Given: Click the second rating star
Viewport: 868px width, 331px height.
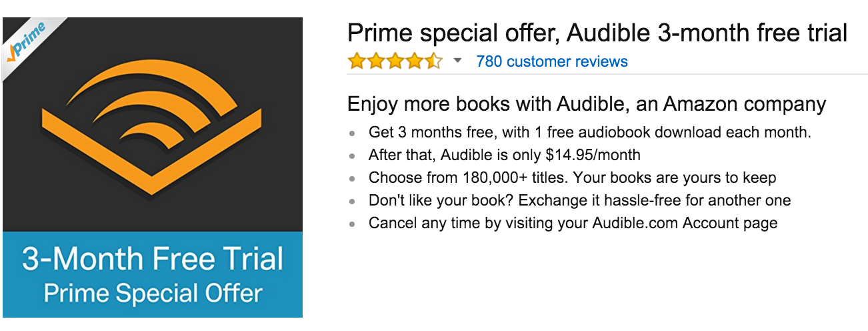Looking at the screenshot, I should coord(376,62).
